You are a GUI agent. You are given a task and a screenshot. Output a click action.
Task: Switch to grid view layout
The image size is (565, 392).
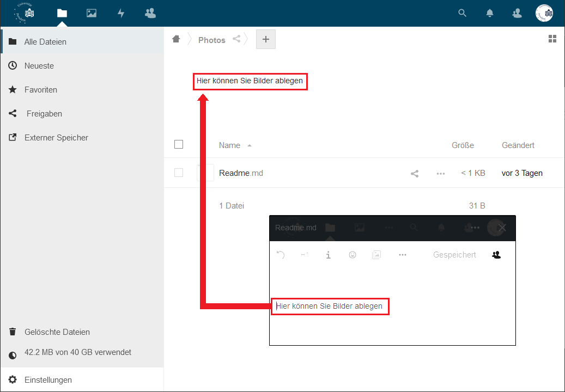pyautogui.click(x=552, y=39)
